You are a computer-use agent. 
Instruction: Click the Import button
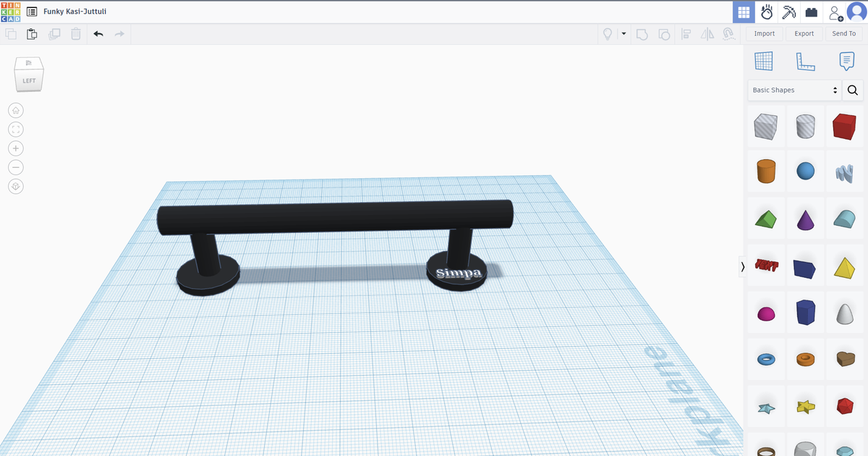click(x=764, y=33)
